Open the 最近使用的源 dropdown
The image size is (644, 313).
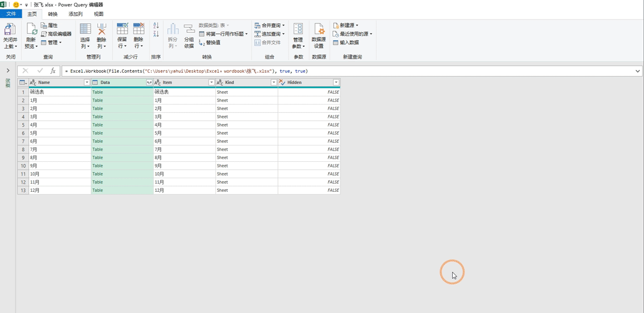coord(353,34)
